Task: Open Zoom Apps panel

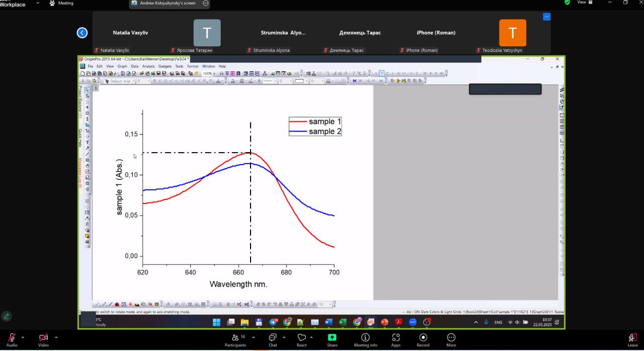Action: coord(396,340)
